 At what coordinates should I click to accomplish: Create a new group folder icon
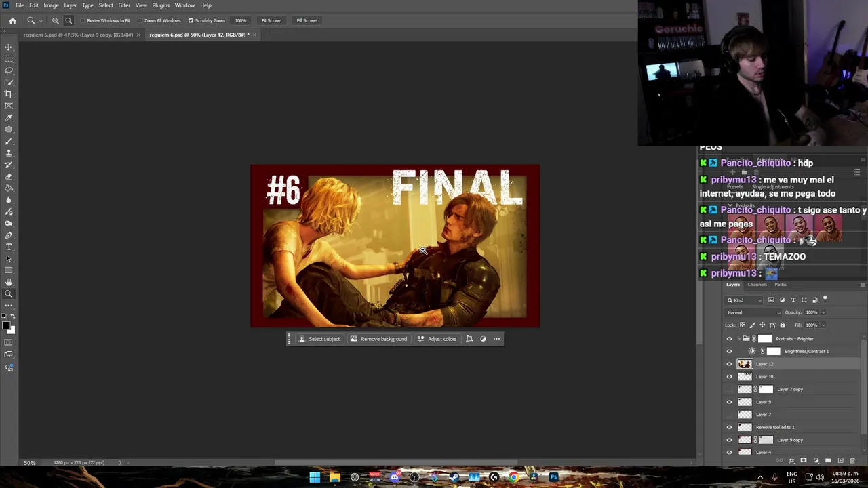point(828,460)
